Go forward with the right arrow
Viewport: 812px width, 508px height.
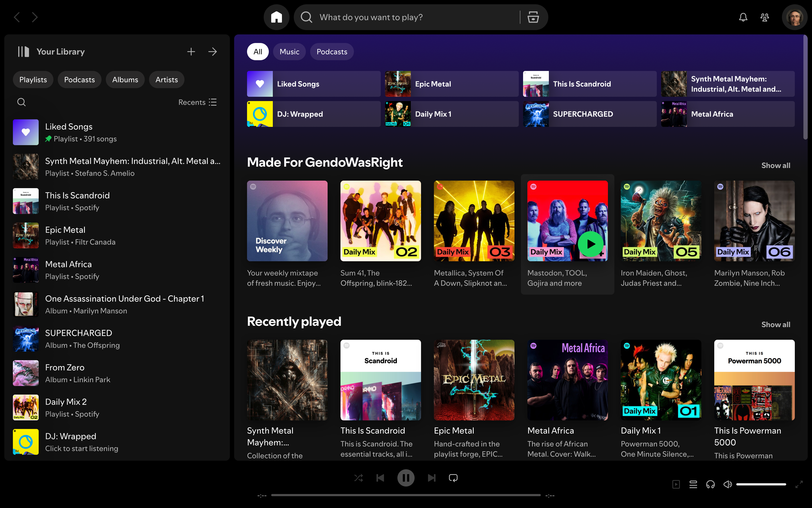[35, 17]
